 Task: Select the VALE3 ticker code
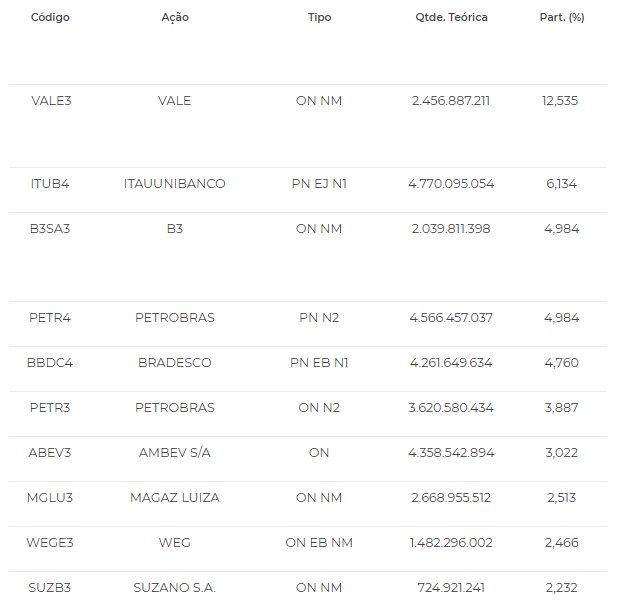(51, 101)
